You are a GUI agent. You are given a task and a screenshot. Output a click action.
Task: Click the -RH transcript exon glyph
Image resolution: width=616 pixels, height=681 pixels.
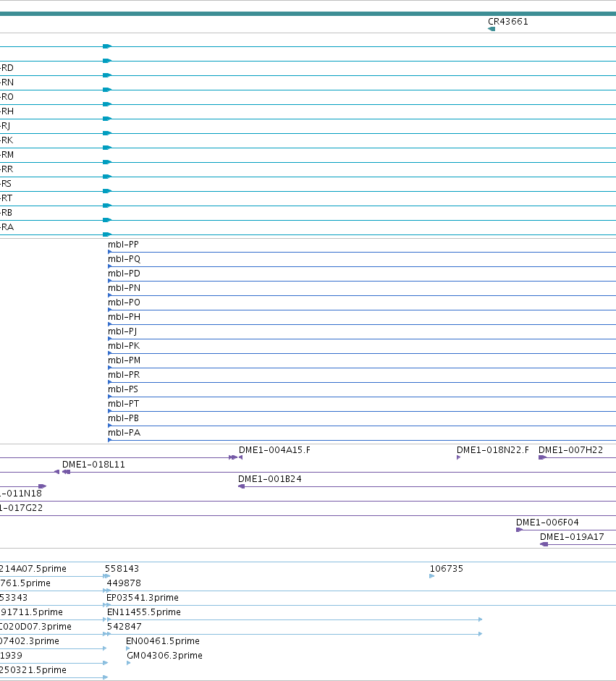[107, 119]
